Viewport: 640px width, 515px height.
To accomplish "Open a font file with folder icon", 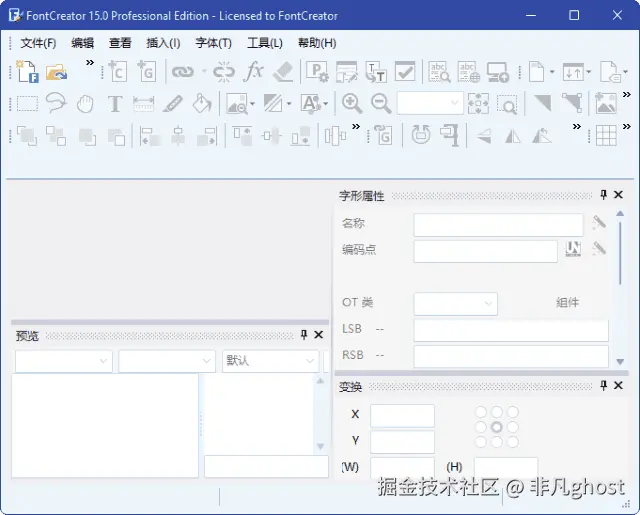I will (x=56, y=72).
